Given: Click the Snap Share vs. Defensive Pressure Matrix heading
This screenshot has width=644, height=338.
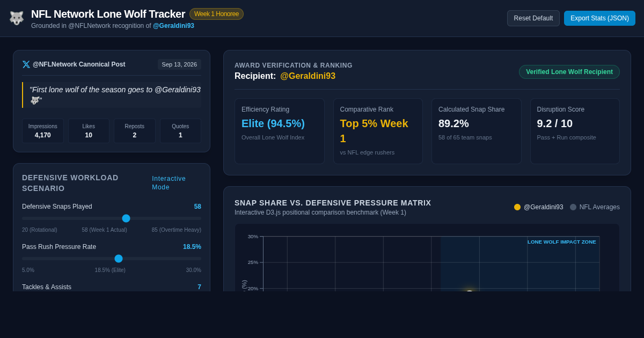Looking at the screenshot, I should tap(333, 203).
